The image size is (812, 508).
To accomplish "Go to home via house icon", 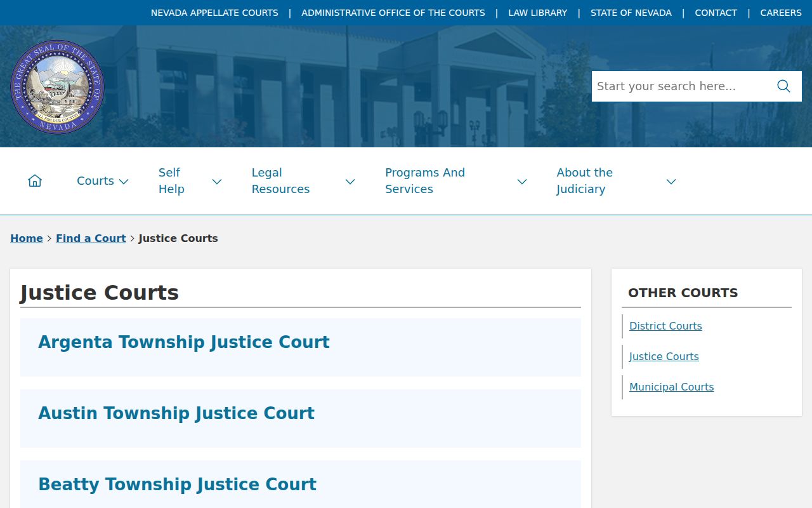I will coord(35,181).
